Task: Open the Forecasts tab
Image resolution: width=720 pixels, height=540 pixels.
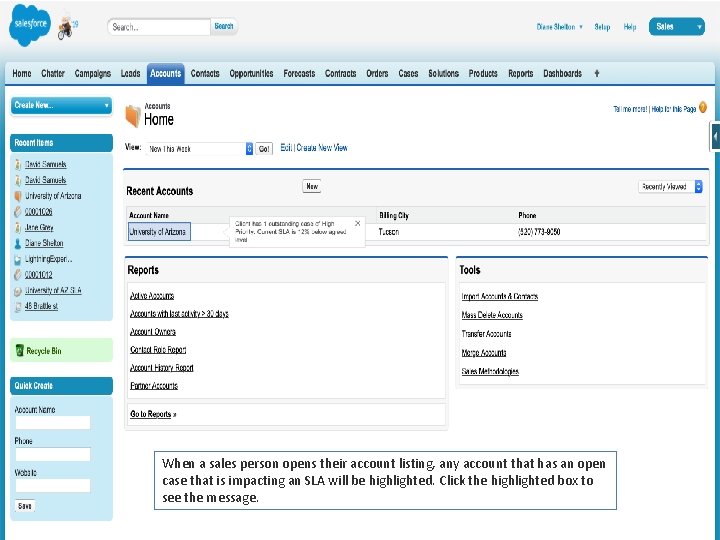Action: coord(299,73)
